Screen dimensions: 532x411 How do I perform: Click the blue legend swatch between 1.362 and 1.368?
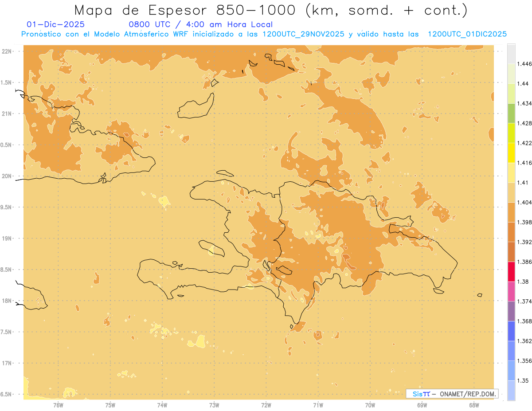click(x=512, y=331)
